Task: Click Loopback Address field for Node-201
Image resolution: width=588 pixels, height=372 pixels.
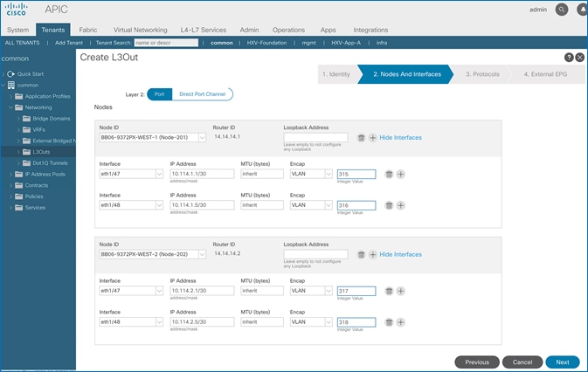Action: pos(315,137)
